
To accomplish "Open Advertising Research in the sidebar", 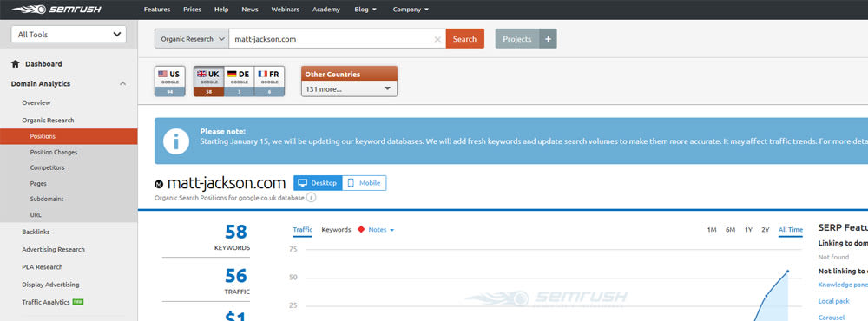I will 53,250.
